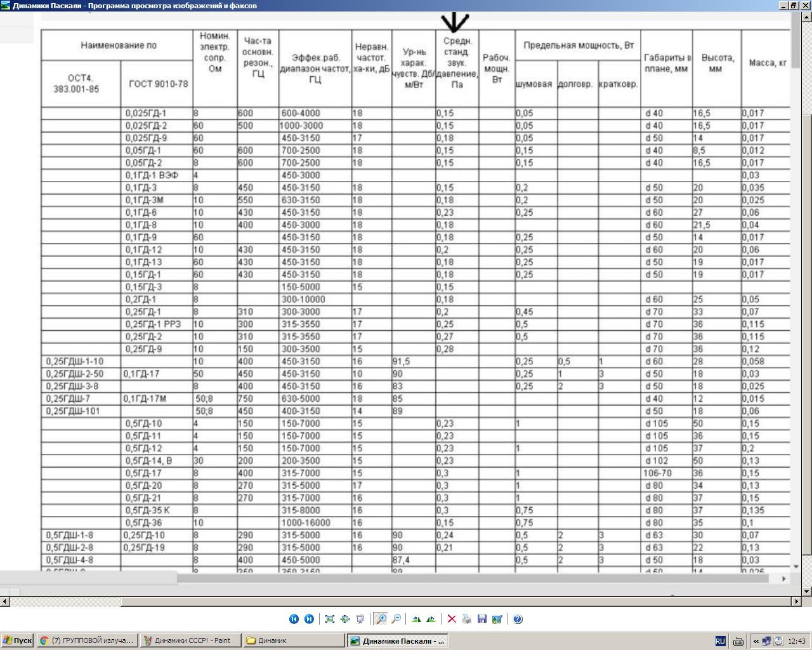Image resolution: width=812 pixels, height=650 pixels.
Task: Click dimension cell 106-70
Action: 658,473
